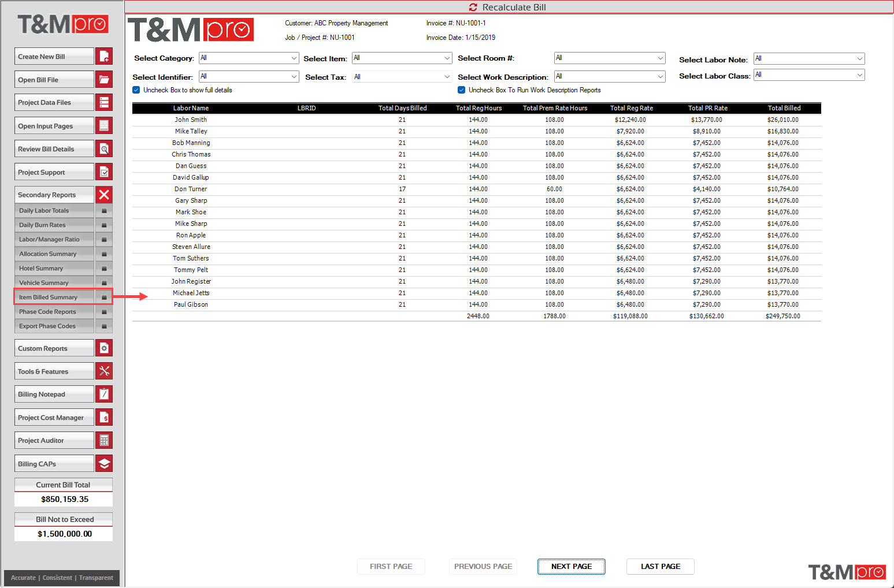Select the Export Phase Codes item
Image resolution: width=894 pixels, height=588 pixels.
click(54, 326)
